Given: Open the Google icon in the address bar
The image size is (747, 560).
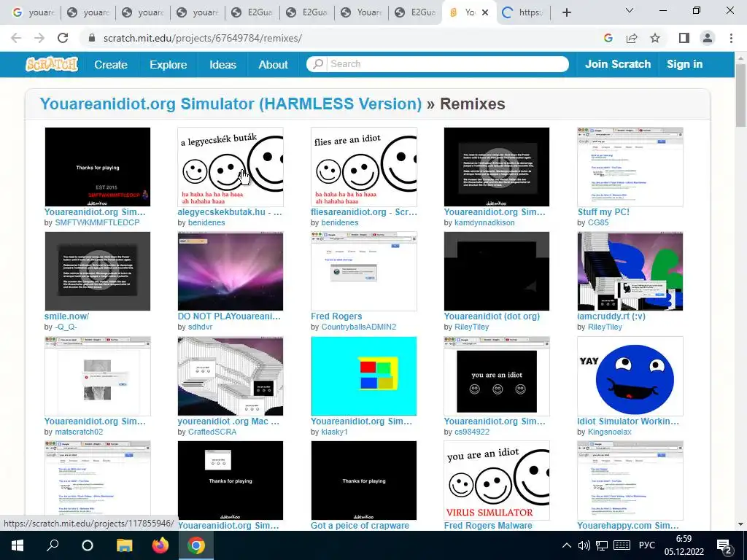Looking at the screenshot, I should [608, 38].
